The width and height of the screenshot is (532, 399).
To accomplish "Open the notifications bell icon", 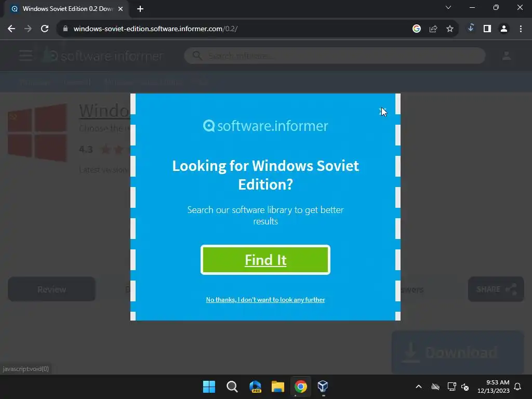I will [517, 387].
